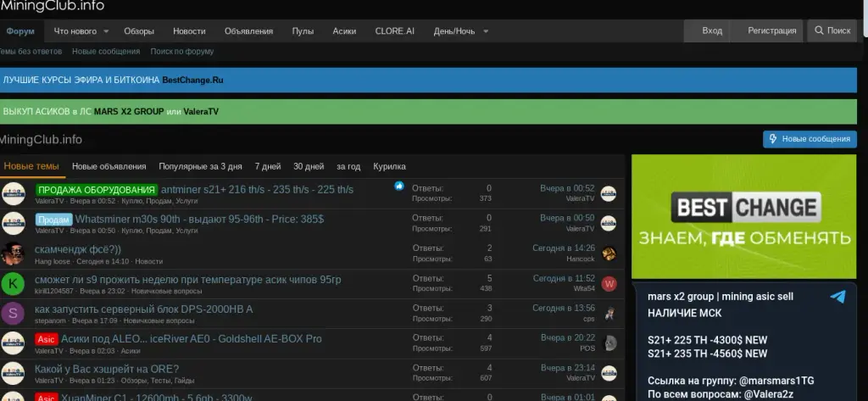Open cps small avatar in last post column

tap(609, 314)
